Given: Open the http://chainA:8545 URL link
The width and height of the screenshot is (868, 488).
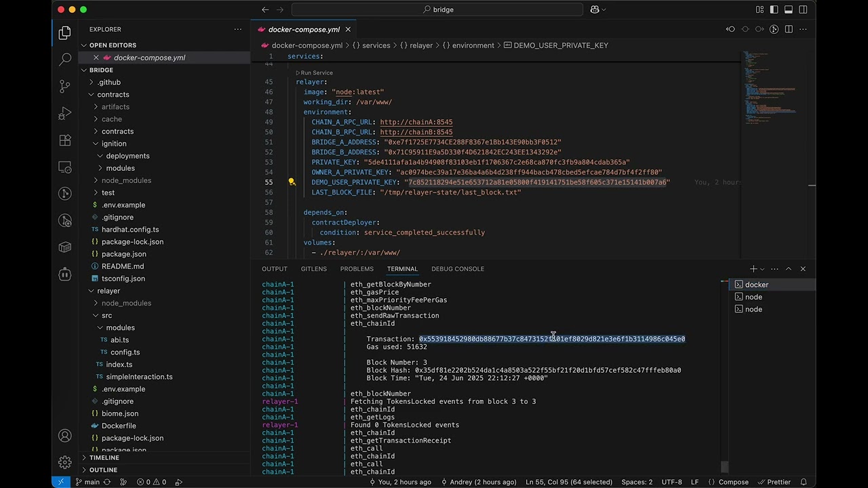Looking at the screenshot, I should pos(416,122).
